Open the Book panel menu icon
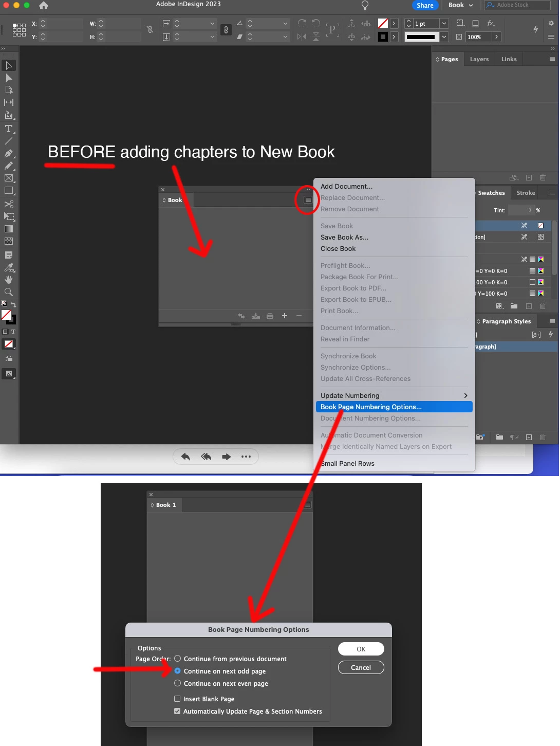This screenshot has height=746, width=560. [x=308, y=200]
